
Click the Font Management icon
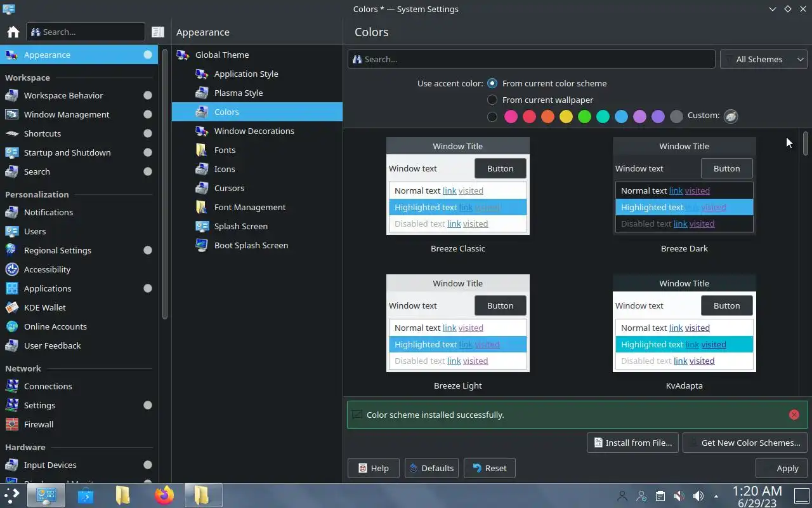202,207
